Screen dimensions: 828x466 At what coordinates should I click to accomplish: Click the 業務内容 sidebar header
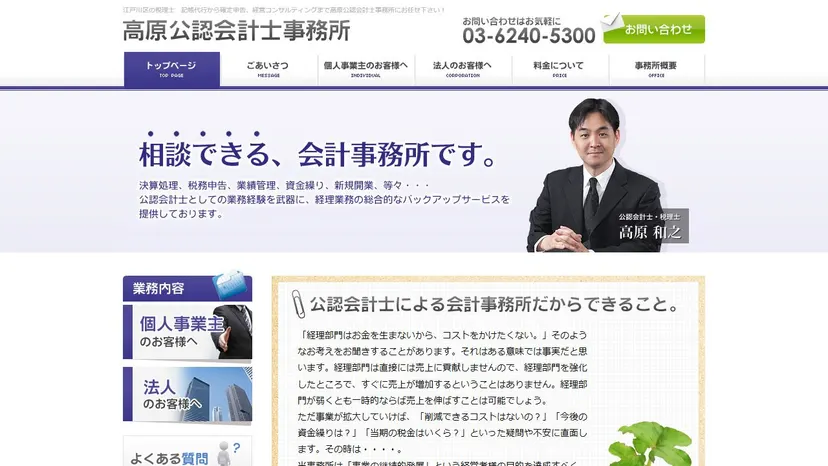(187, 288)
